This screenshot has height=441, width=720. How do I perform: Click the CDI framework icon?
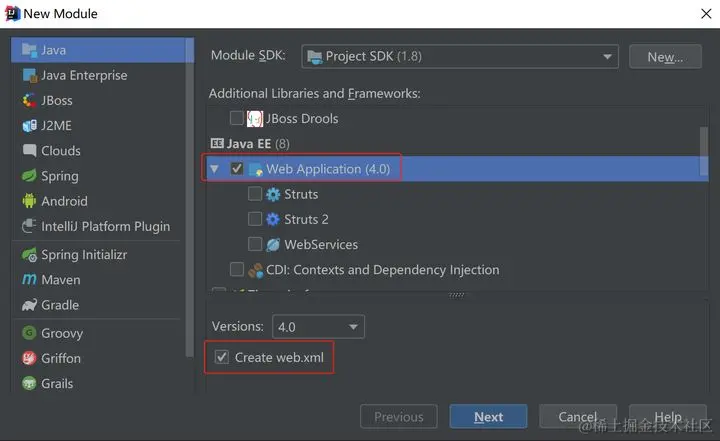point(255,270)
